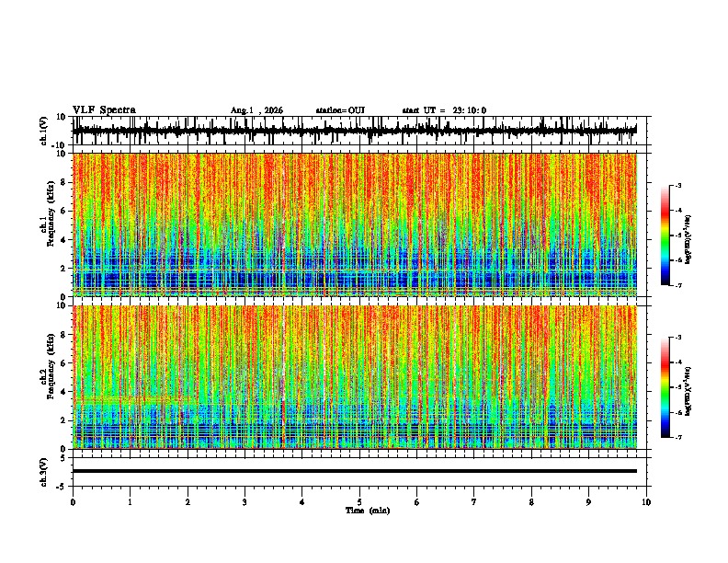The width and height of the screenshot is (728, 563).
Task: Click time axis tick label '7'
Action: pyautogui.click(x=474, y=502)
